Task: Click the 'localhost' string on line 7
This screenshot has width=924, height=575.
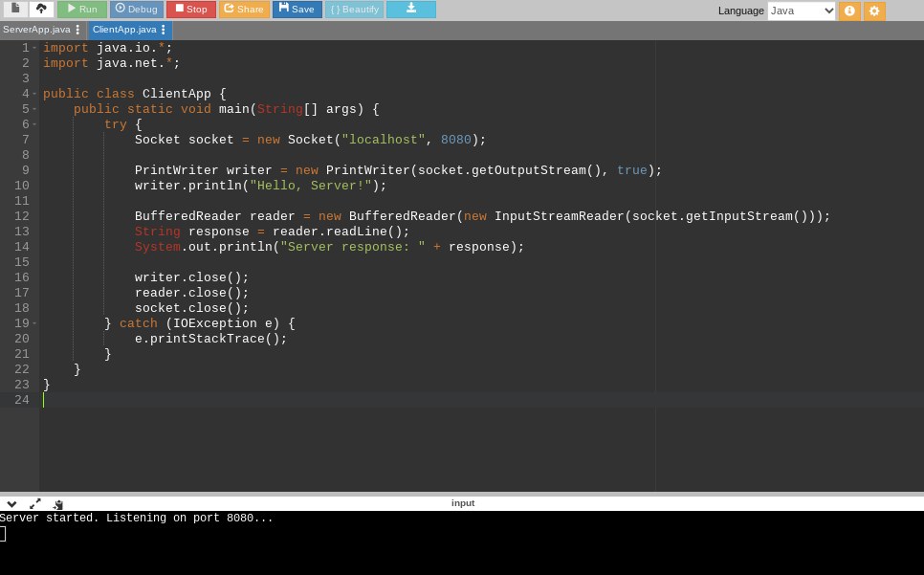Action: coord(384,140)
